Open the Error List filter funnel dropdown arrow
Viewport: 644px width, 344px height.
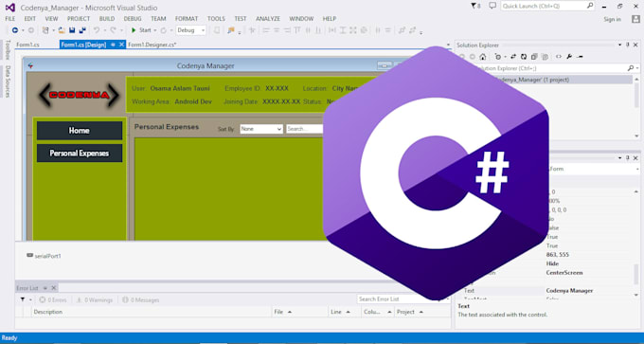tap(30, 300)
